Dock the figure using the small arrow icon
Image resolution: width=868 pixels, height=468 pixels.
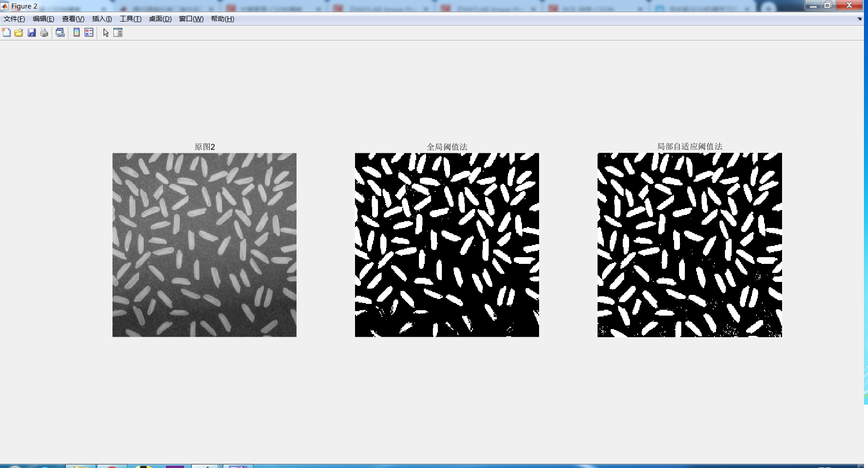click(x=859, y=19)
